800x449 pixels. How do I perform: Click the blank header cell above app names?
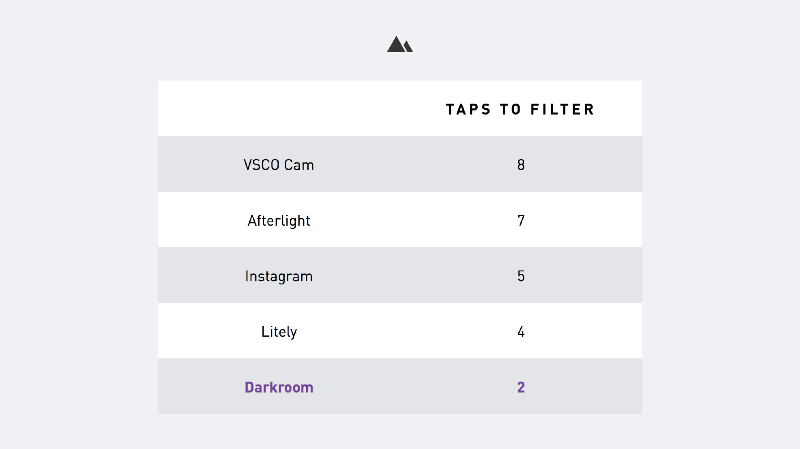tap(279, 109)
